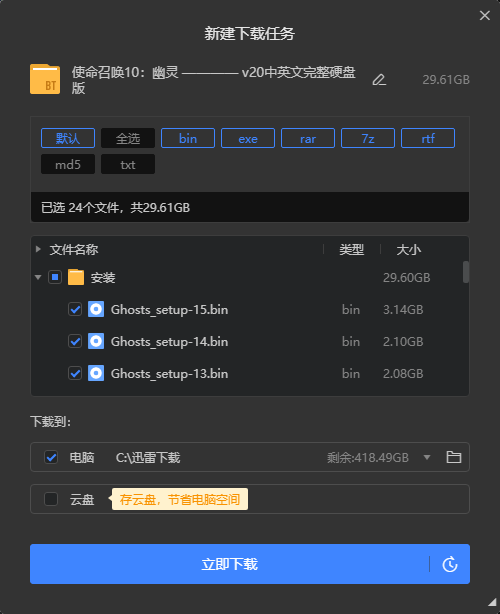This screenshot has width=500, height=614.
Task: Click the 3.14GB size value
Action: coord(403,310)
